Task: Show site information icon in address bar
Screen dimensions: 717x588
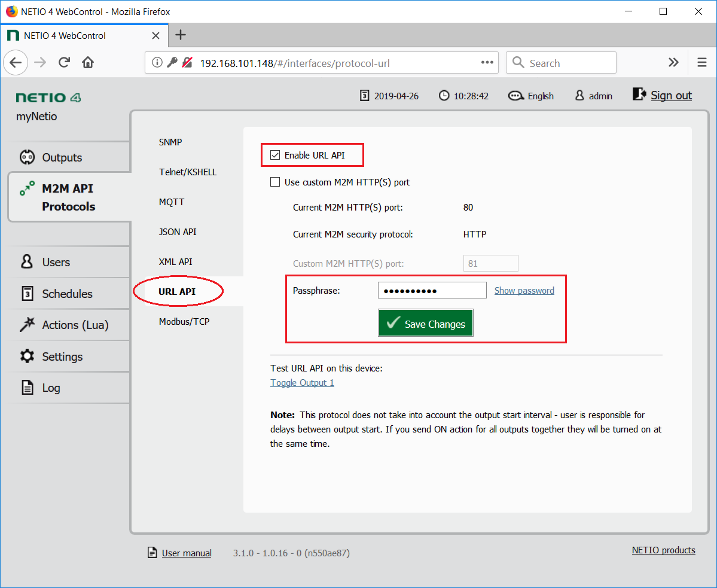Action: 157,63
